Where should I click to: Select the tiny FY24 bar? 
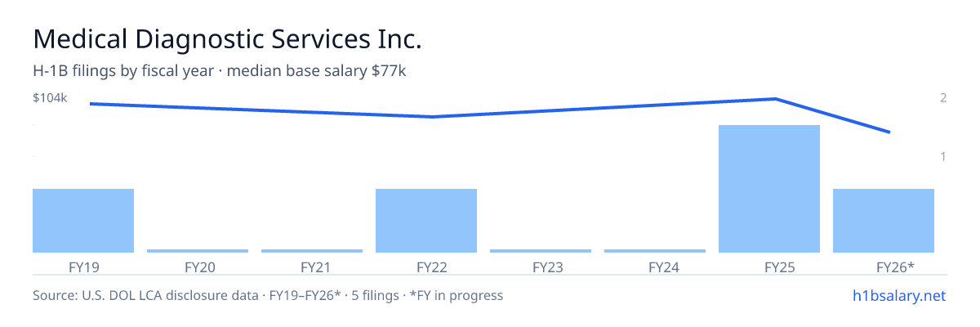point(655,251)
